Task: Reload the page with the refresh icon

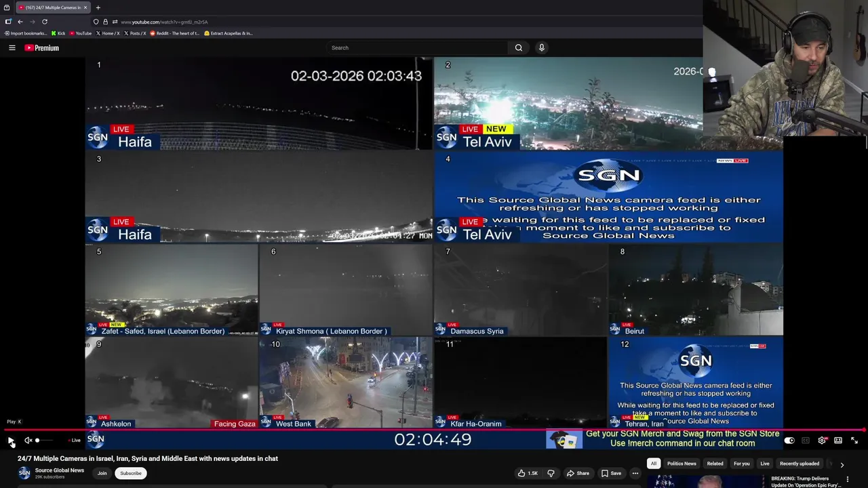Action: (45, 22)
